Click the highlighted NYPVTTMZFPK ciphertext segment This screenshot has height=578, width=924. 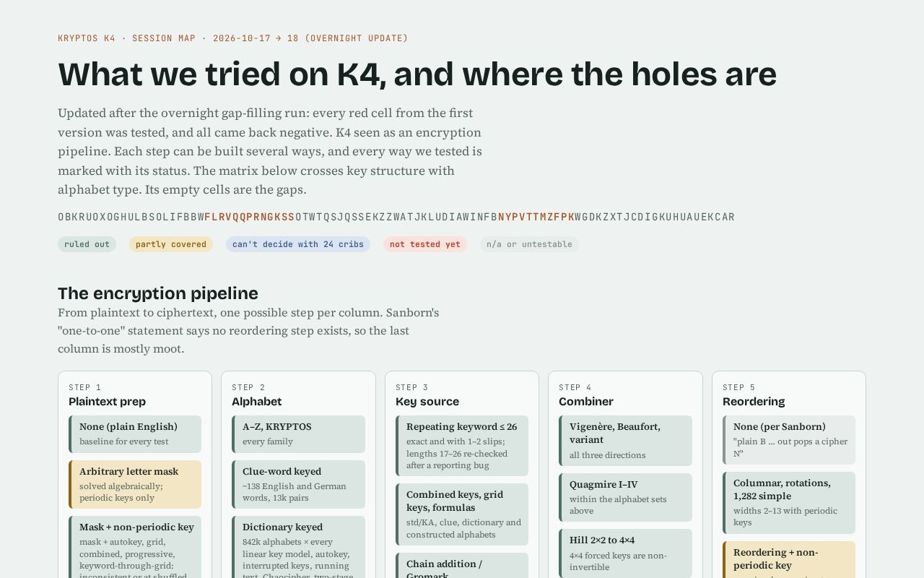coord(536,217)
